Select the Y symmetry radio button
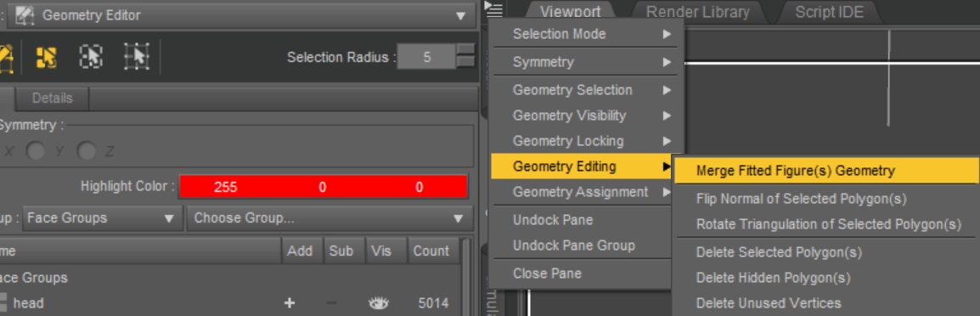Screen dimensions: 980x316 pos(36,151)
